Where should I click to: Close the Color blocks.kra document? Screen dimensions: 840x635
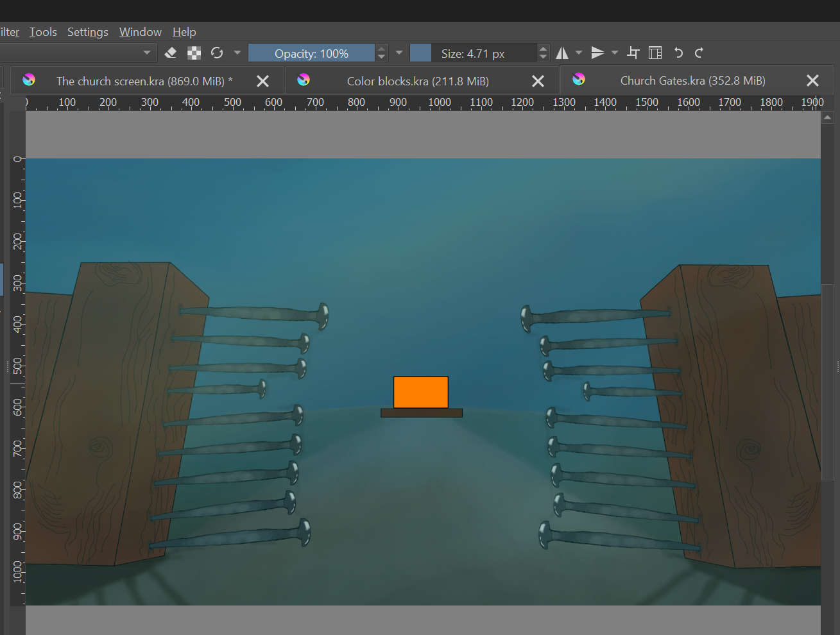pyautogui.click(x=538, y=80)
